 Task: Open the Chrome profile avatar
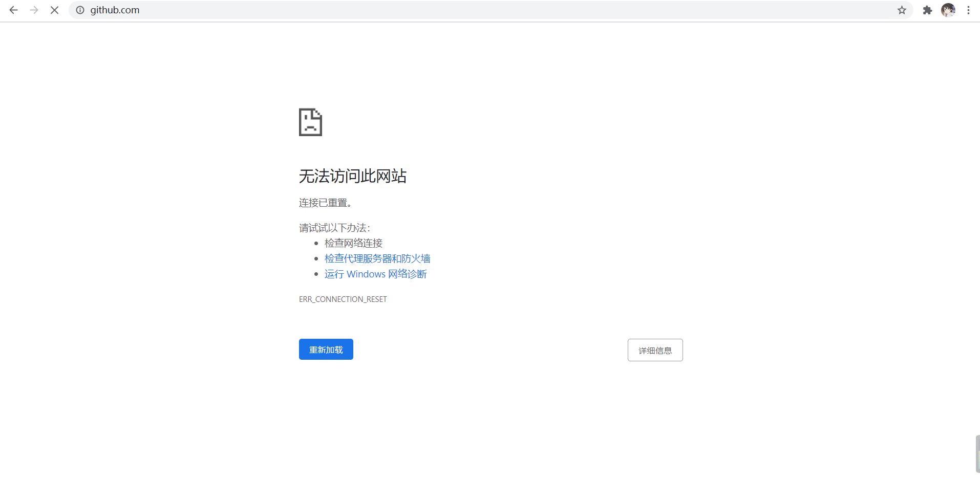click(948, 10)
